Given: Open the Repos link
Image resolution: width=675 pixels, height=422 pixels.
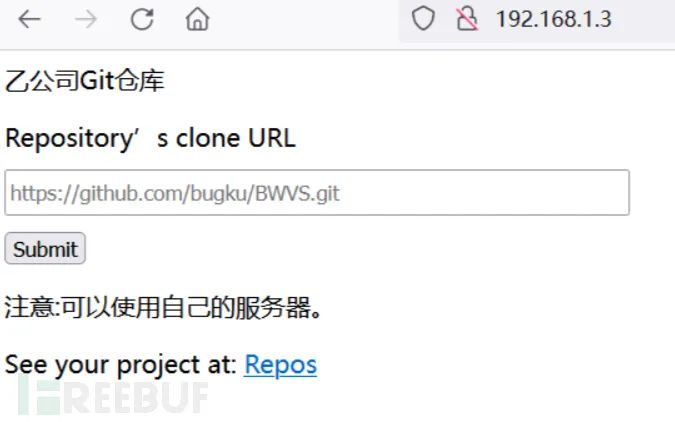Looking at the screenshot, I should click(280, 365).
